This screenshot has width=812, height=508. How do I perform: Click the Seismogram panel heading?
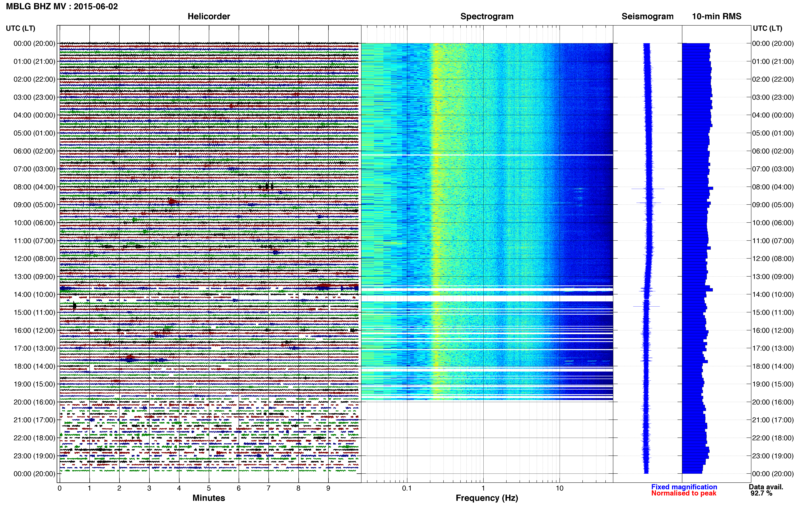[647, 16]
